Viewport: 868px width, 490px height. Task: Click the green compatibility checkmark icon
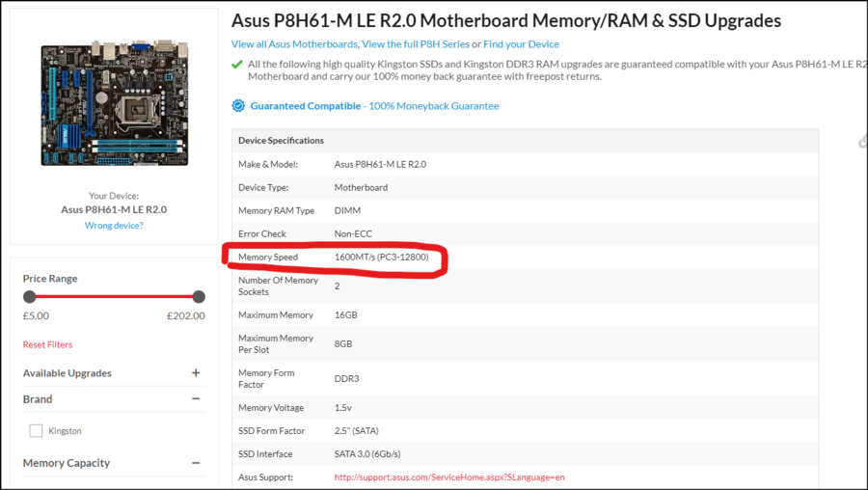pyautogui.click(x=237, y=64)
